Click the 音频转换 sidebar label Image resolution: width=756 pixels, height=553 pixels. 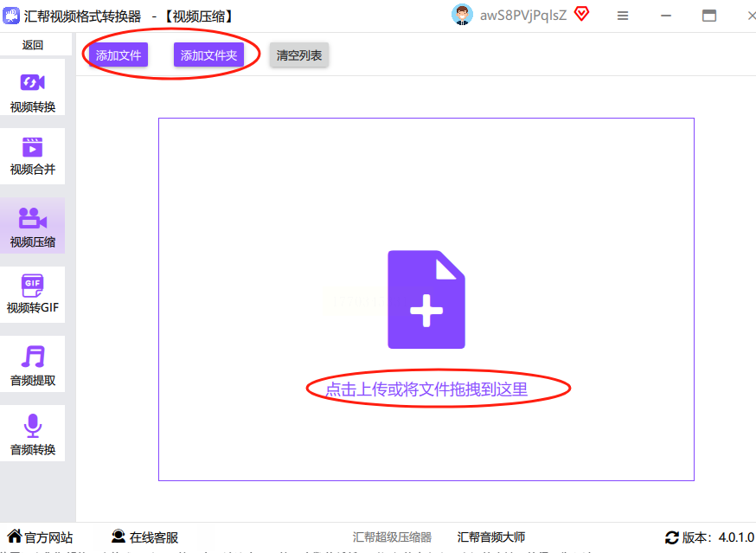(33, 449)
